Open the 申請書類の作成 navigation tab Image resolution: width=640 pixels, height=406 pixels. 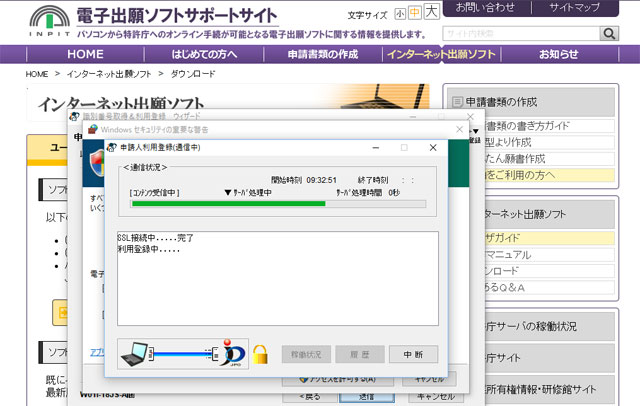[322, 54]
